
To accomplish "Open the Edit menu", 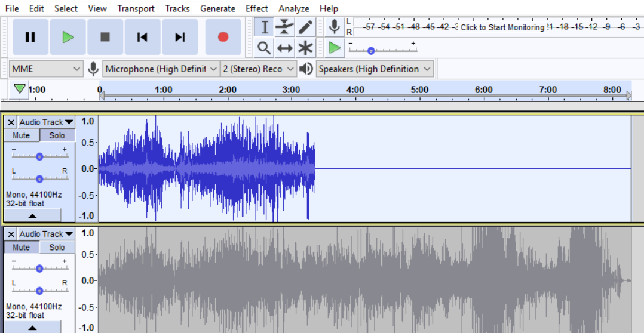I will pyautogui.click(x=36, y=8).
